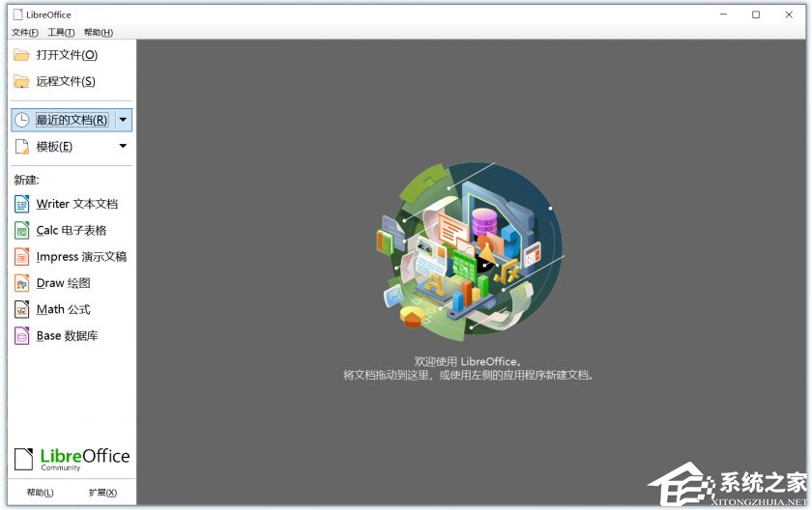Click the Writer document icon

[21, 204]
